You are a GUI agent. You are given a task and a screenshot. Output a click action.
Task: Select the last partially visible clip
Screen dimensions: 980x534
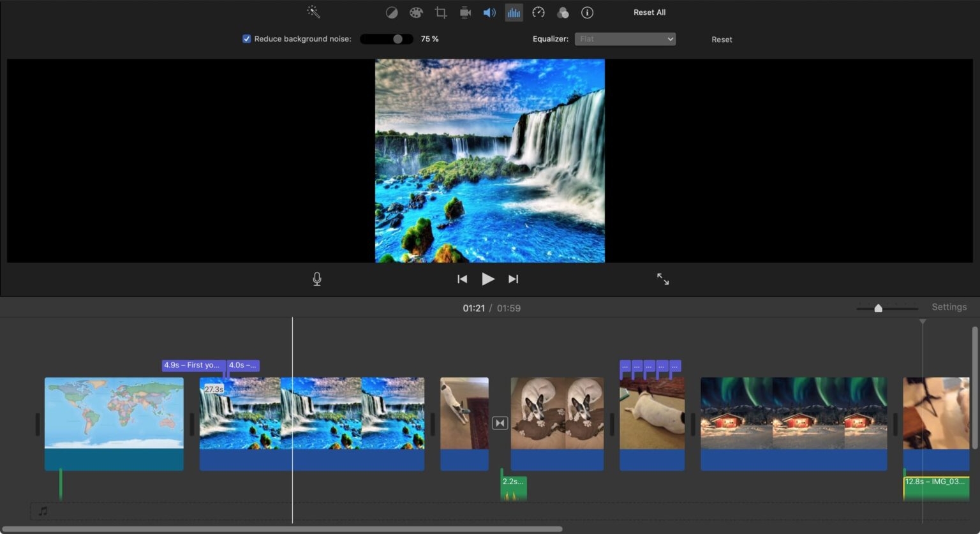pyautogui.click(x=936, y=424)
